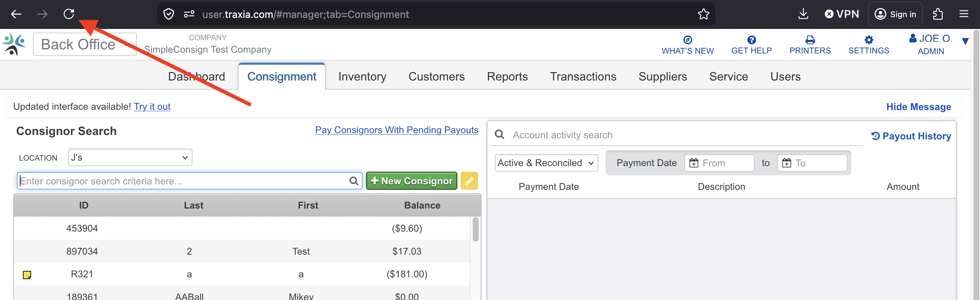Viewport: 980px width, 300px height.
Task: Click the magnifier in consignor search box
Action: 354,181
